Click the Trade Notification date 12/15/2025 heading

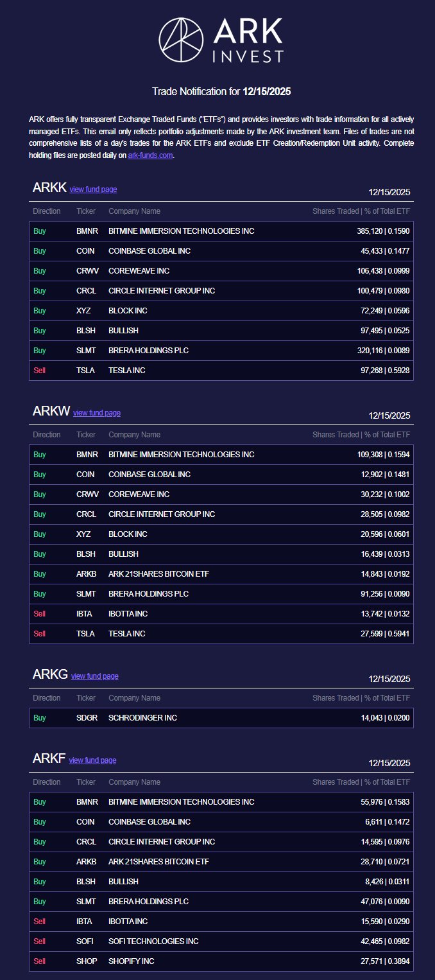point(221,92)
